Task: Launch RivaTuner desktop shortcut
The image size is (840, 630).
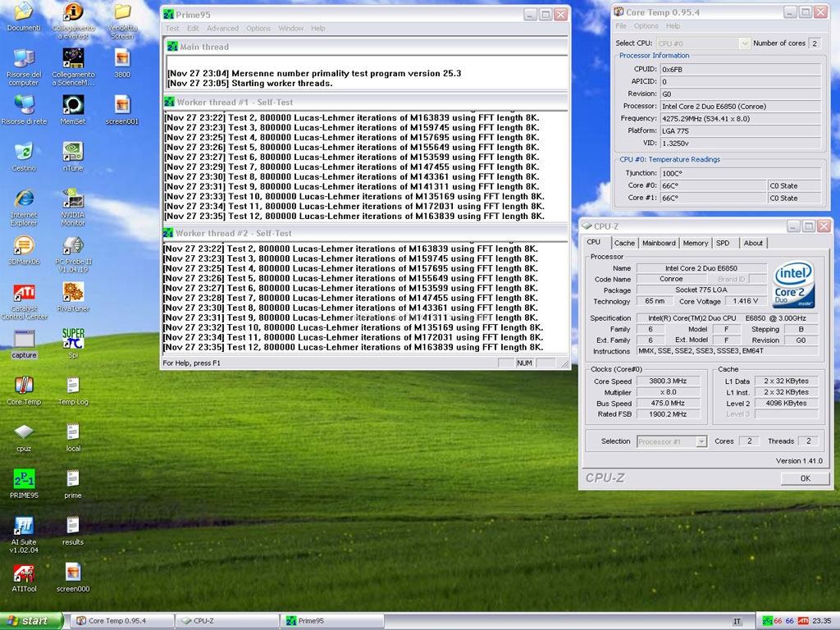Action: pos(73,297)
